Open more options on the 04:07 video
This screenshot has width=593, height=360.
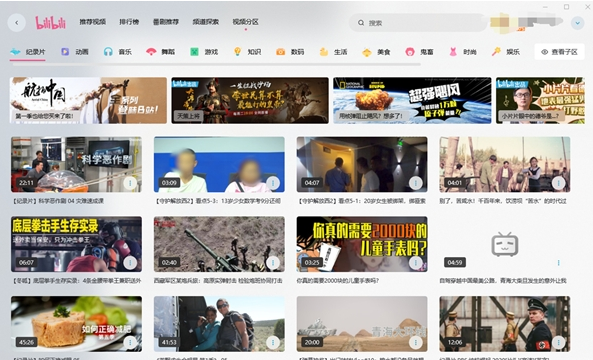(x=416, y=183)
